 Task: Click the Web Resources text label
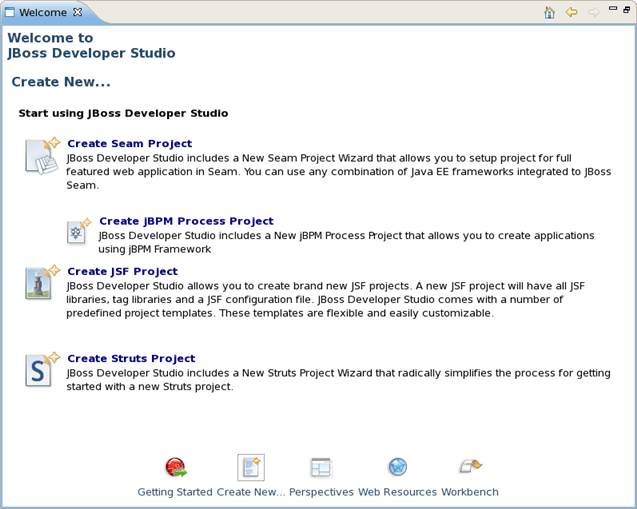(x=397, y=492)
